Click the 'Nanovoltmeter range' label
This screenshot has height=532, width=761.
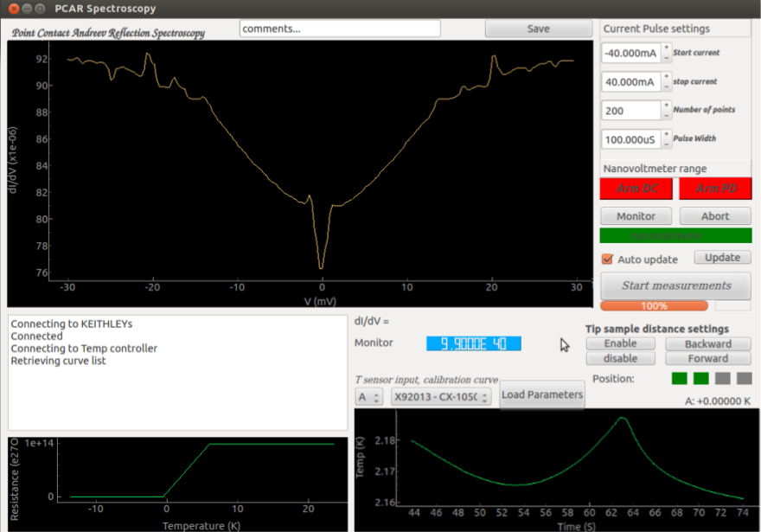point(655,169)
